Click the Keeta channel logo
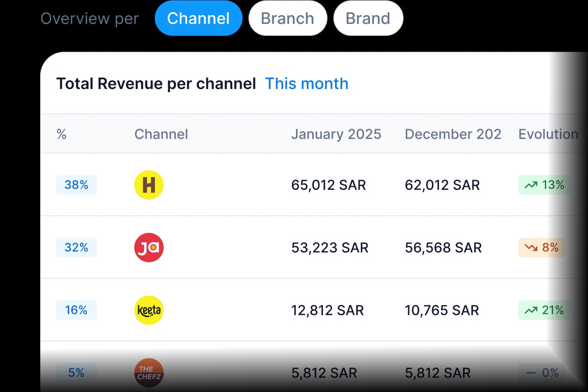Viewport: 588px width, 392px height. (x=149, y=310)
